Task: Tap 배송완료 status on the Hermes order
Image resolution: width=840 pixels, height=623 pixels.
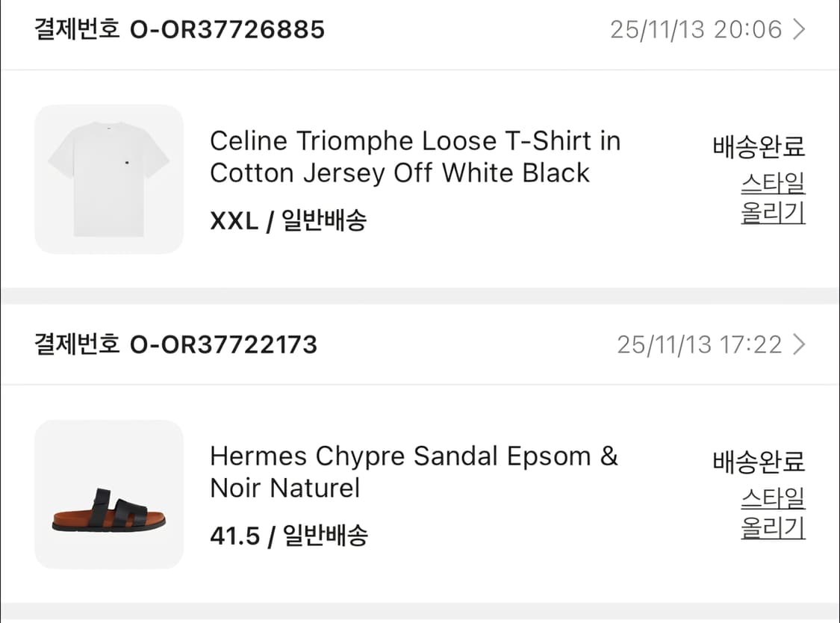Action: coord(759,462)
